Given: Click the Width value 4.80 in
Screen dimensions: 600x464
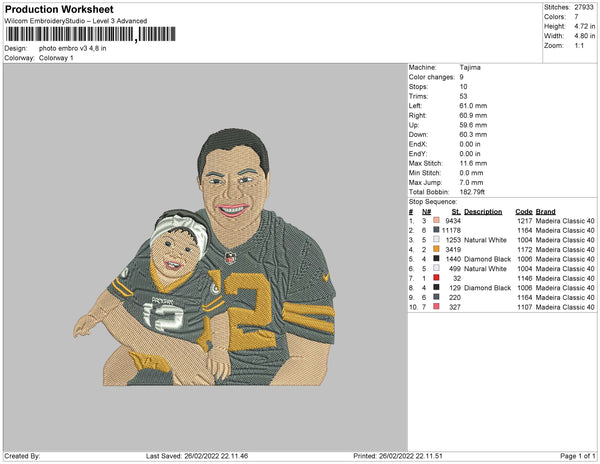Looking at the screenshot, I should click(x=585, y=36).
